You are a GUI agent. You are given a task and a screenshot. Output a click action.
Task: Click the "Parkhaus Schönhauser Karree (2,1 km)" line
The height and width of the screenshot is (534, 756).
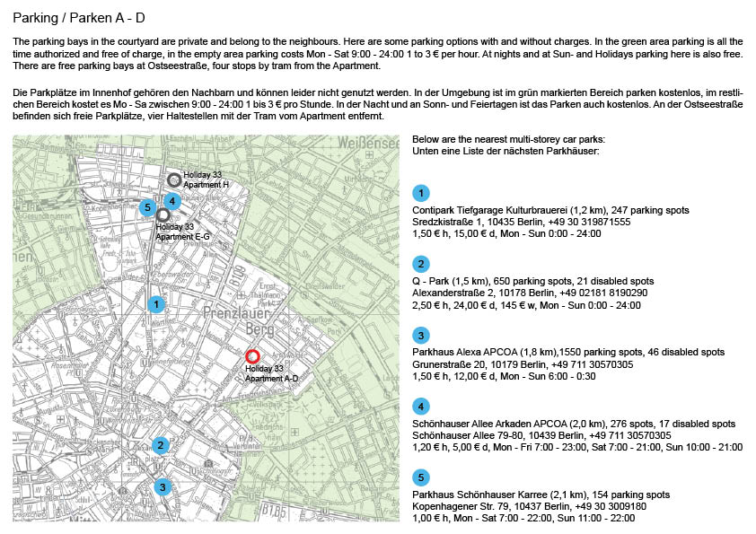[x=541, y=495]
